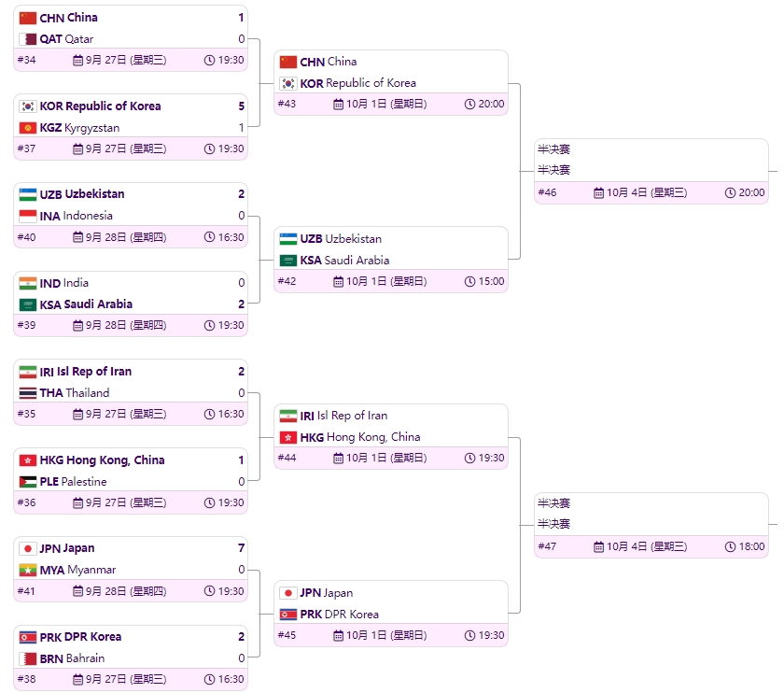Click the Myanmar flag in match #41
The width and height of the screenshot is (784, 693).
tap(27, 570)
